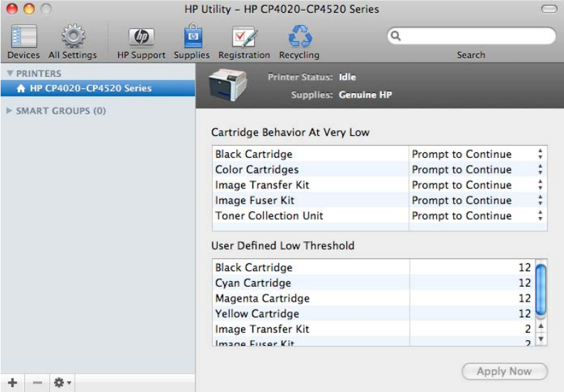Expand the SMART GROUPS disclosure triangle
This screenshot has height=392, width=564.
click(10, 111)
